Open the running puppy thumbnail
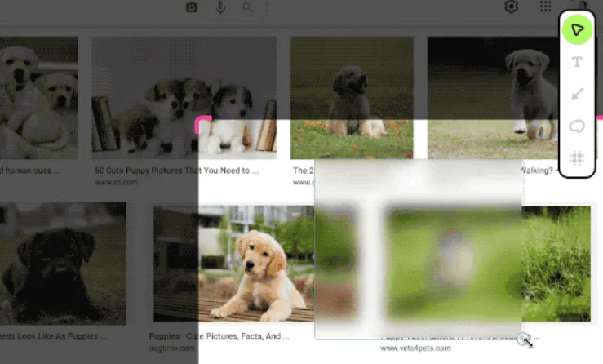The width and height of the screenshot is (603, 364). pos(494,98)
